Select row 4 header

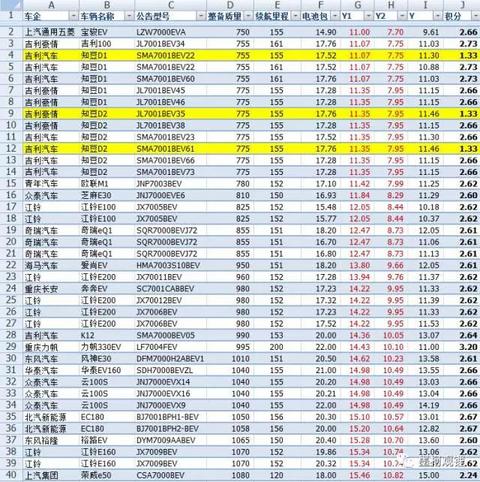[11, 55]
